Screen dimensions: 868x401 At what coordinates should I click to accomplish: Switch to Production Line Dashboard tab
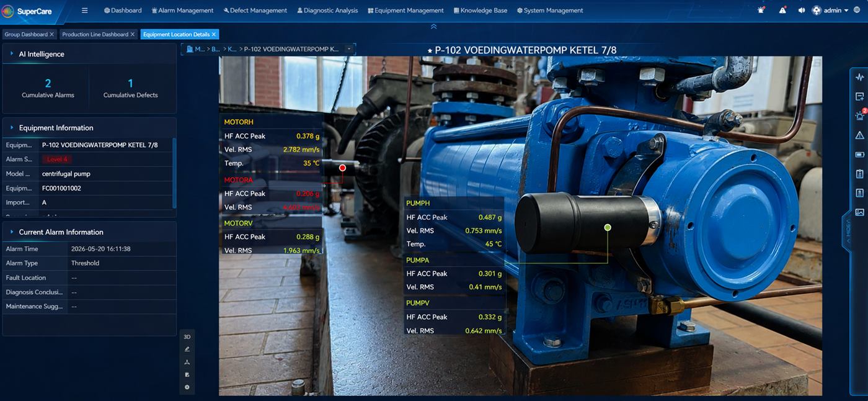point(95,35)
